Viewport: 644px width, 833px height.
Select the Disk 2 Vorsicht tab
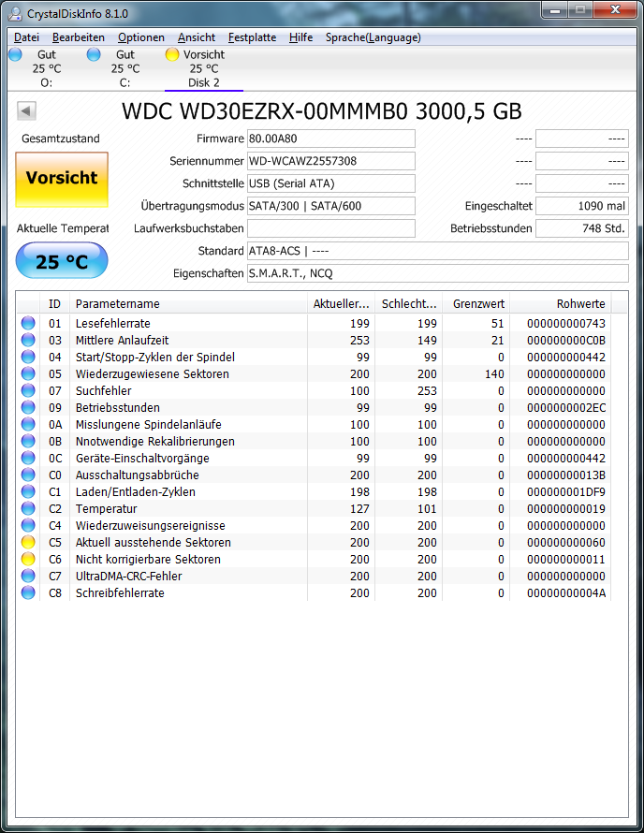pos(204,68)
